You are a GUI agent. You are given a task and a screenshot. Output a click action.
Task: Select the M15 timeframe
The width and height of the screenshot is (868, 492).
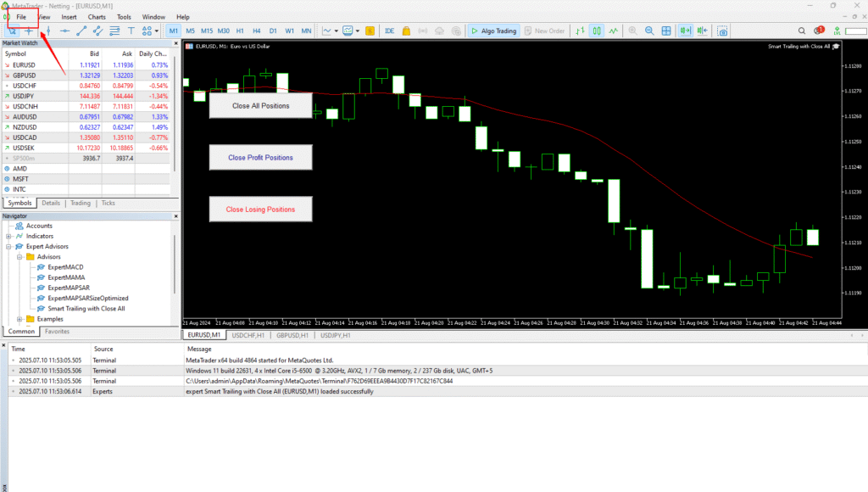[207, 31]
